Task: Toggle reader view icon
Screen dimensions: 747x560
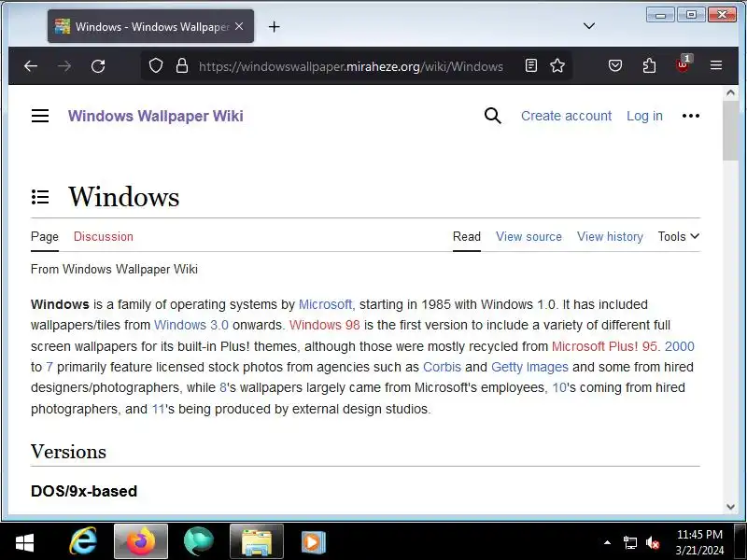Action: click(531, 65)
